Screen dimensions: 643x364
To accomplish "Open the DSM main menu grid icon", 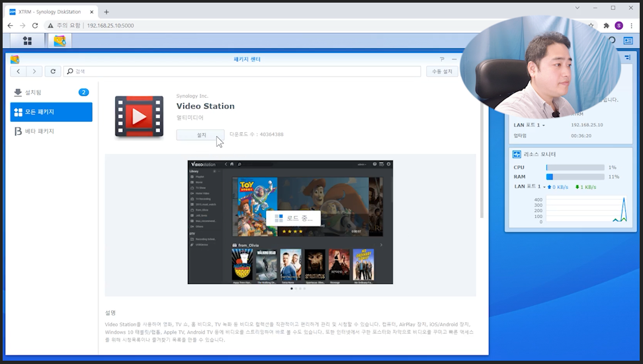I will 28,40.
